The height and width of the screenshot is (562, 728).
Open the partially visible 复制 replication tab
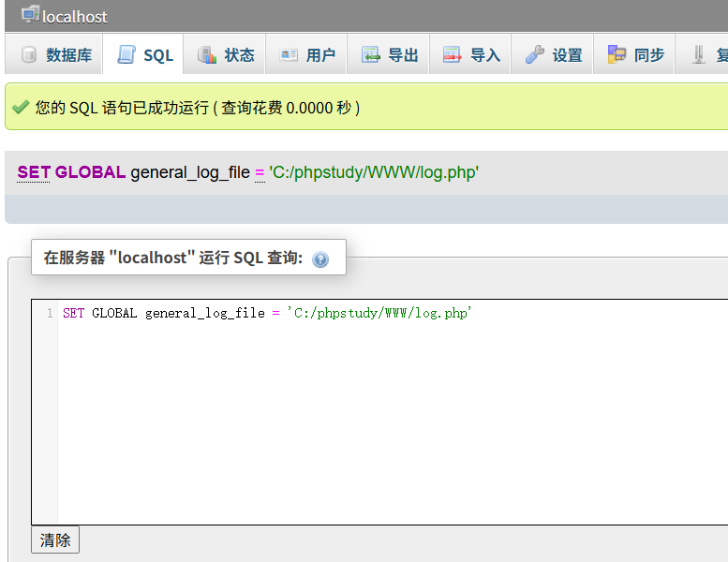point(710,55)
